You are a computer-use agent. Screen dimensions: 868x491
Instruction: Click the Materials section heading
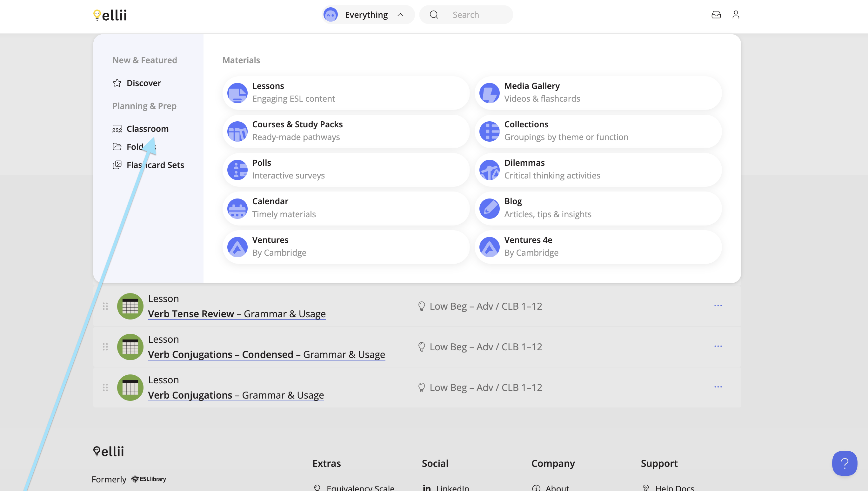pos(241,60)
